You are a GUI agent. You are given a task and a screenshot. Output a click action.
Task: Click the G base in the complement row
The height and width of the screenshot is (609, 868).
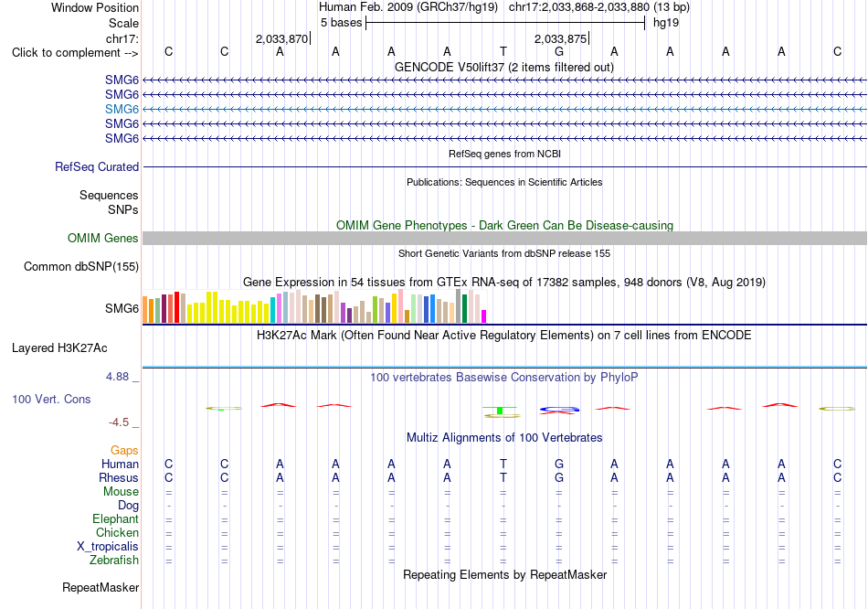558,51
